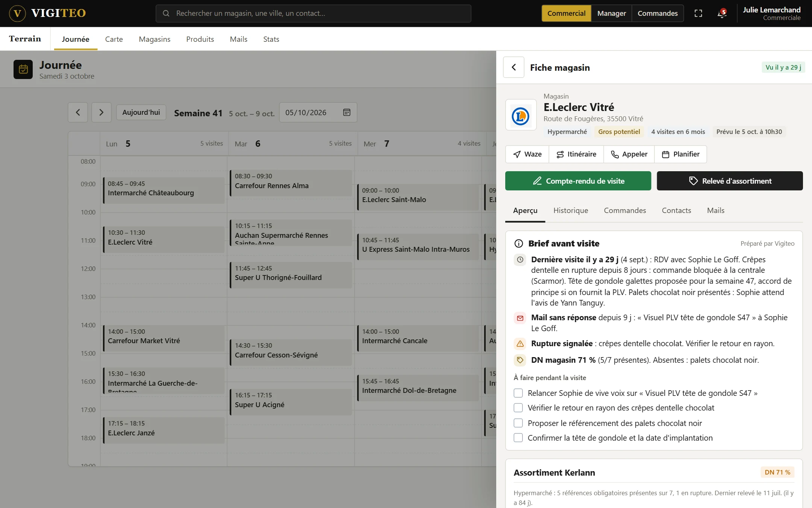812x508 pixels.
Task: Open Mails tab in store sheet
Action: (715, 211)
